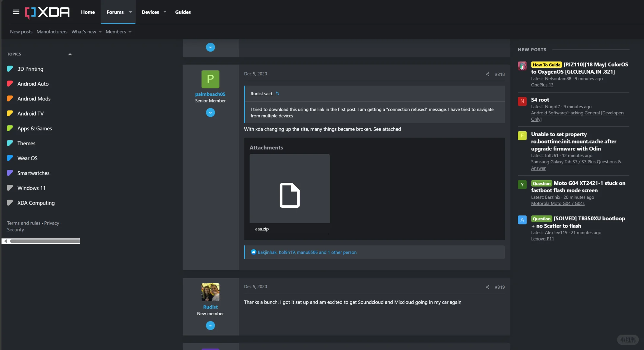This screenshot has width=644, height=350.
Task: Open the Forums dropdown arrow
Action: pos(130,12)
